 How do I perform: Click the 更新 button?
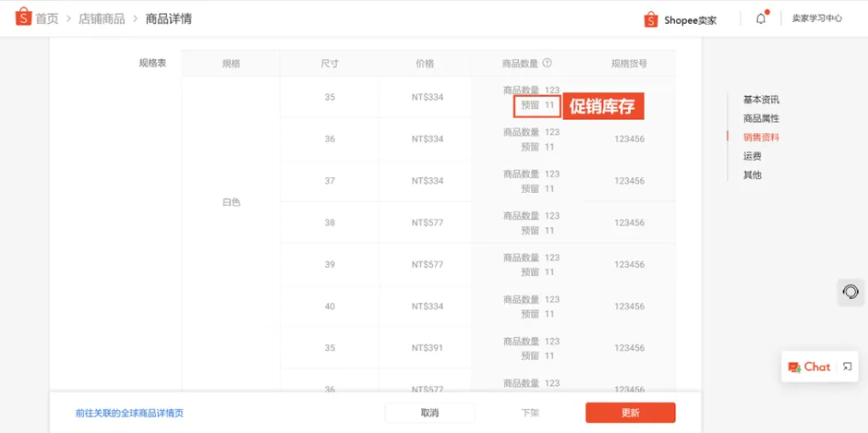point(631,413)
